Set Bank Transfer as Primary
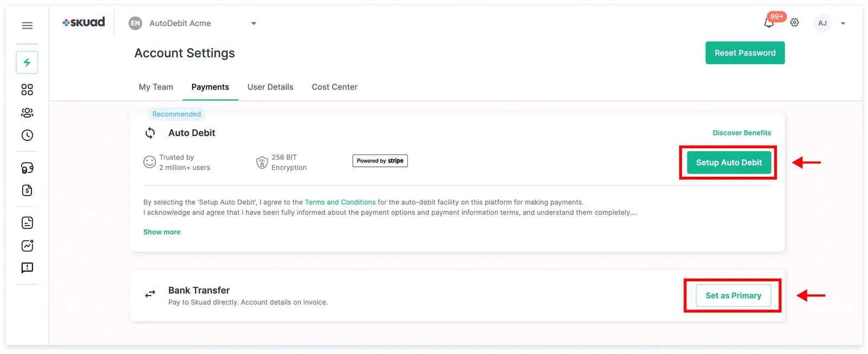 (733, 295)
